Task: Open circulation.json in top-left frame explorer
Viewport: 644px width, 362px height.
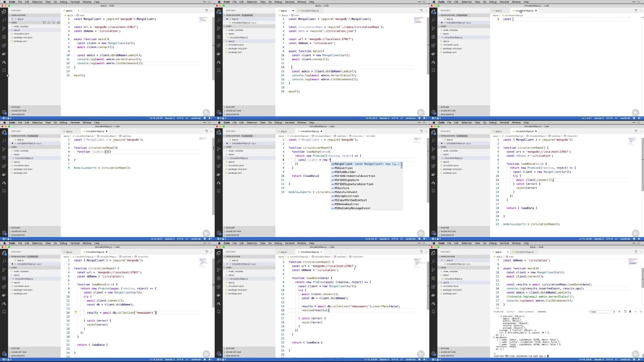Action: click(21, 34)
